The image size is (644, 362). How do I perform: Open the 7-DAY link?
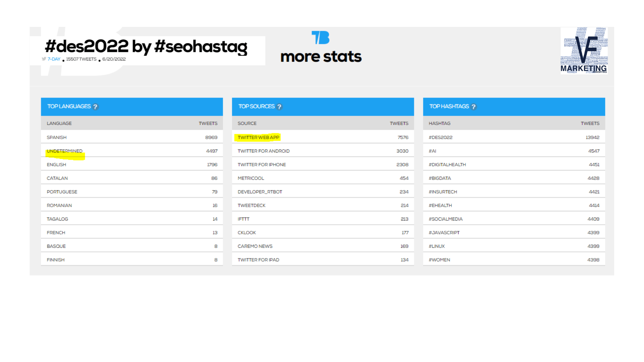(x=54, y=59)
